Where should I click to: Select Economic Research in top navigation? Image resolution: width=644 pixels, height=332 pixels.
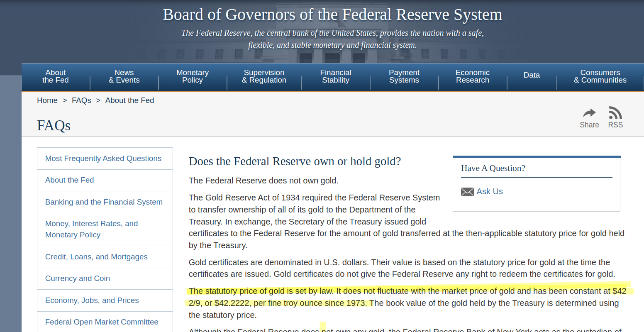pyautogui.click(x=472, y=76)
